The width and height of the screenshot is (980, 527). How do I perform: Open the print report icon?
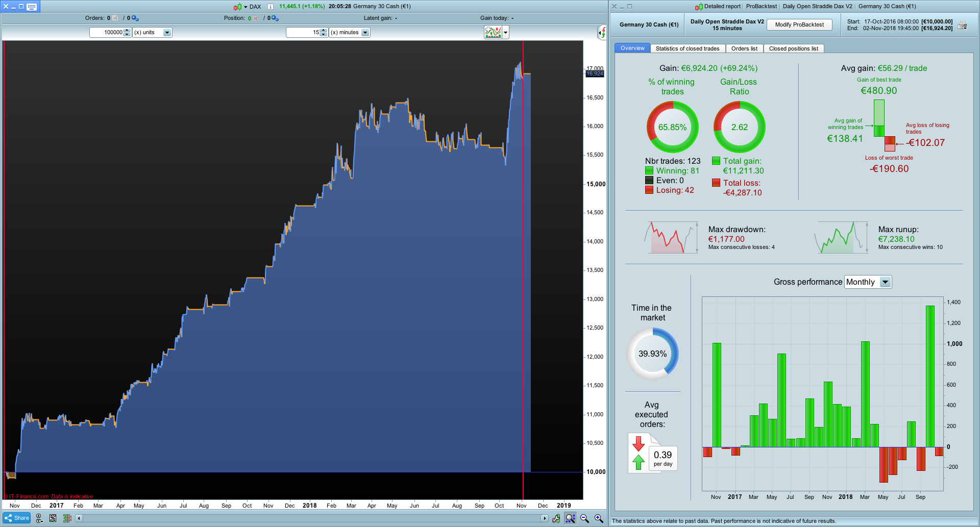coord(962,25)
